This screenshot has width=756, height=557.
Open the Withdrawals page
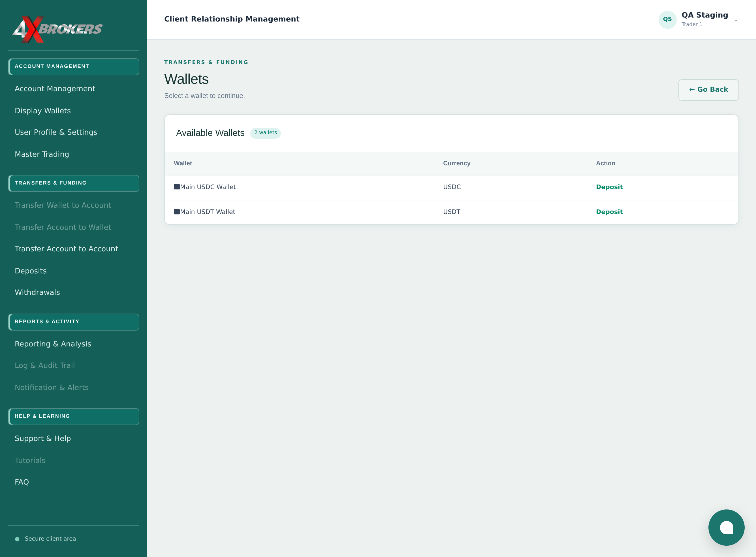[x=37, y=292]
